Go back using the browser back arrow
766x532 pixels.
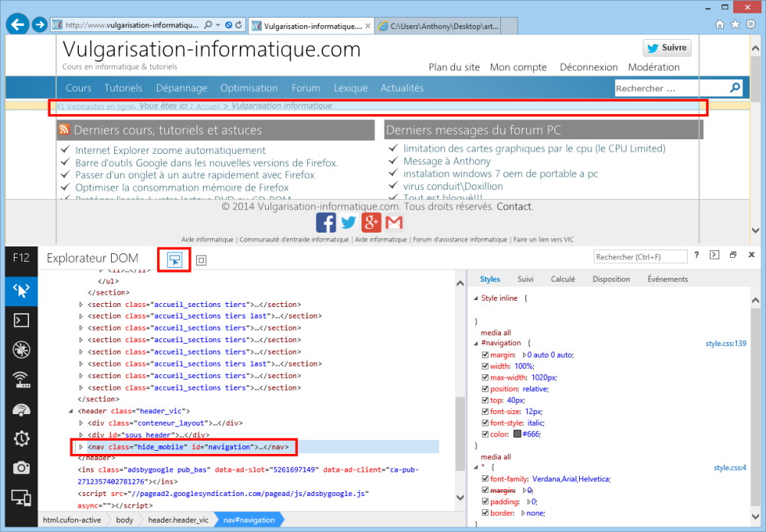click(18, 24)
